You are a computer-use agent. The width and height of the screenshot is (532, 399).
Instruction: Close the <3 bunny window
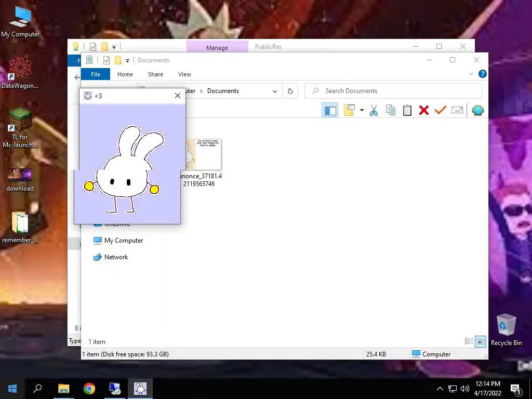click(178, 96)
